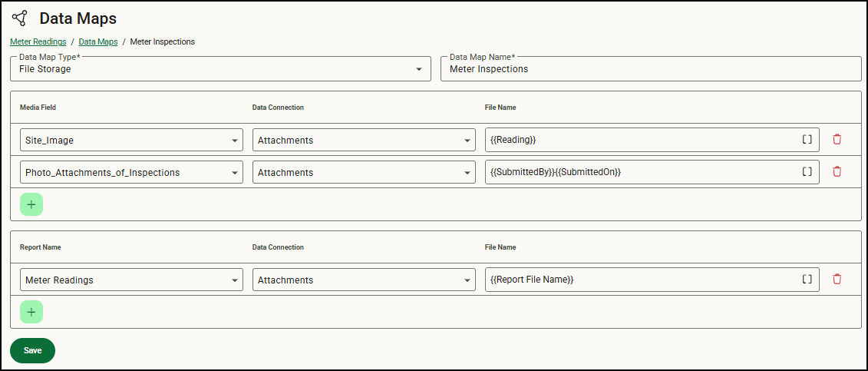Click the Meter Inspections breadcrumb text
Screen dimensions: 868x371
[162, 41]
